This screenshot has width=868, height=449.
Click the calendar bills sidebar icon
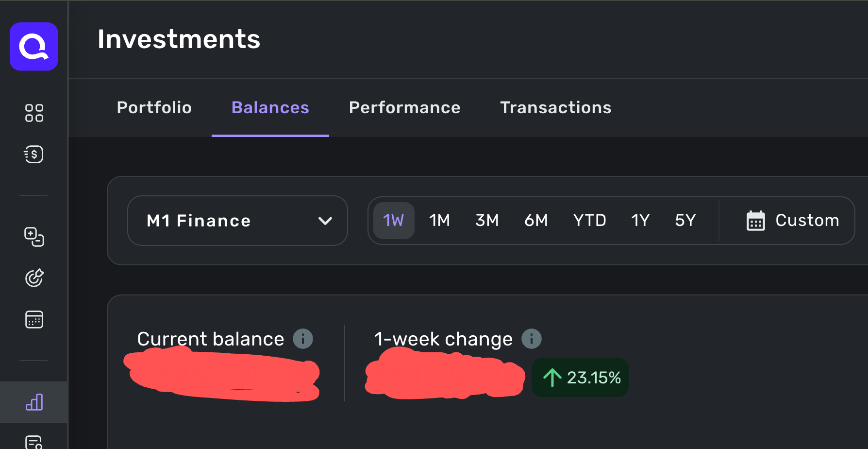tap(34, 320)
